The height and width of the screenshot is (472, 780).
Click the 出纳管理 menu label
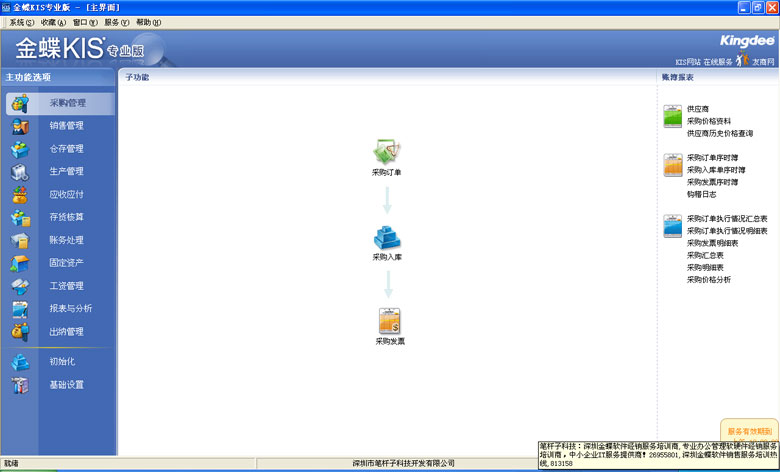(67, 332)
